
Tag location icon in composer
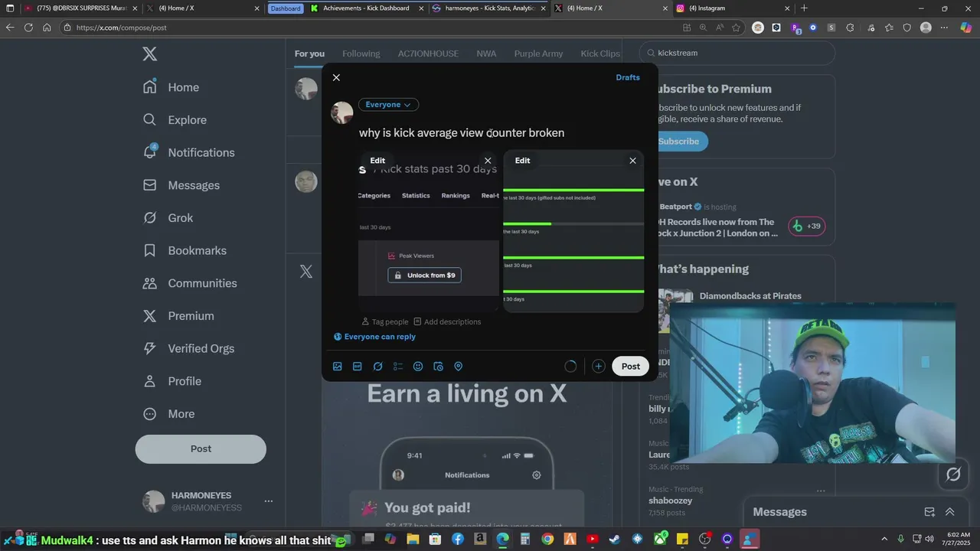[459, 367]
